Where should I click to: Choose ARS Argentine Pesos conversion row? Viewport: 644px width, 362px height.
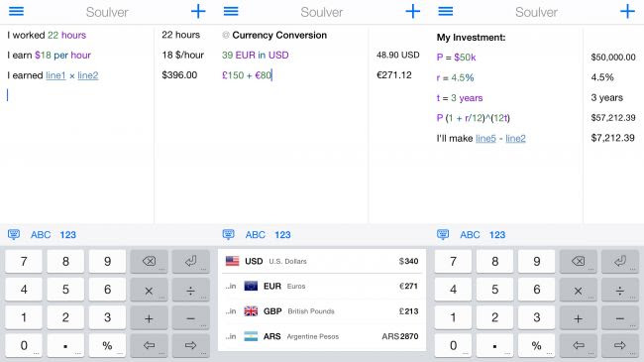pos(322,336)
